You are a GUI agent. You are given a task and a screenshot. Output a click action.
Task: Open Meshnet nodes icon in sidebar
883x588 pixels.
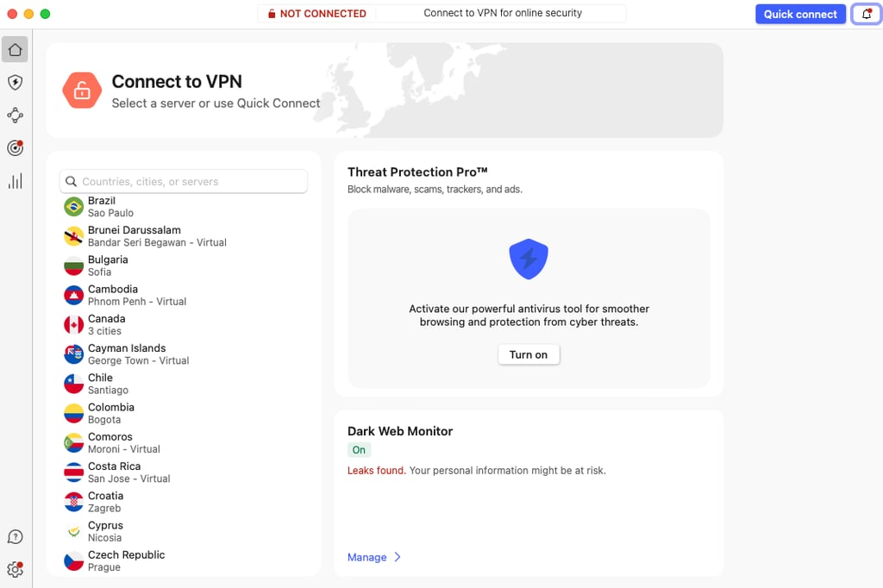click(16, 116)
